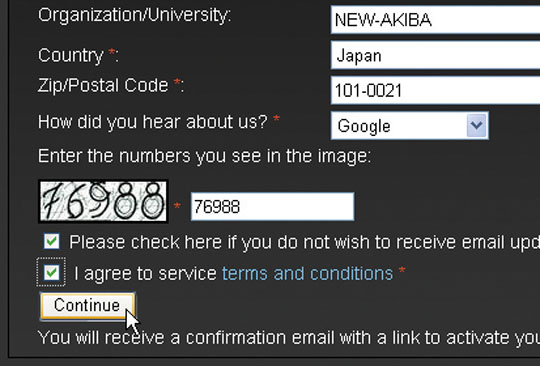
Task: Expand the Google combo box using its arrow
Action: [x=477, y=126]
